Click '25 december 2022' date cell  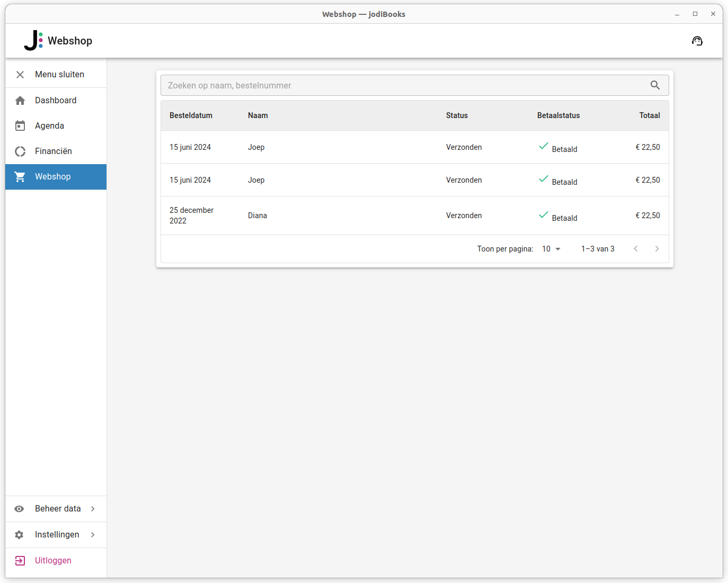pos(192,216)
